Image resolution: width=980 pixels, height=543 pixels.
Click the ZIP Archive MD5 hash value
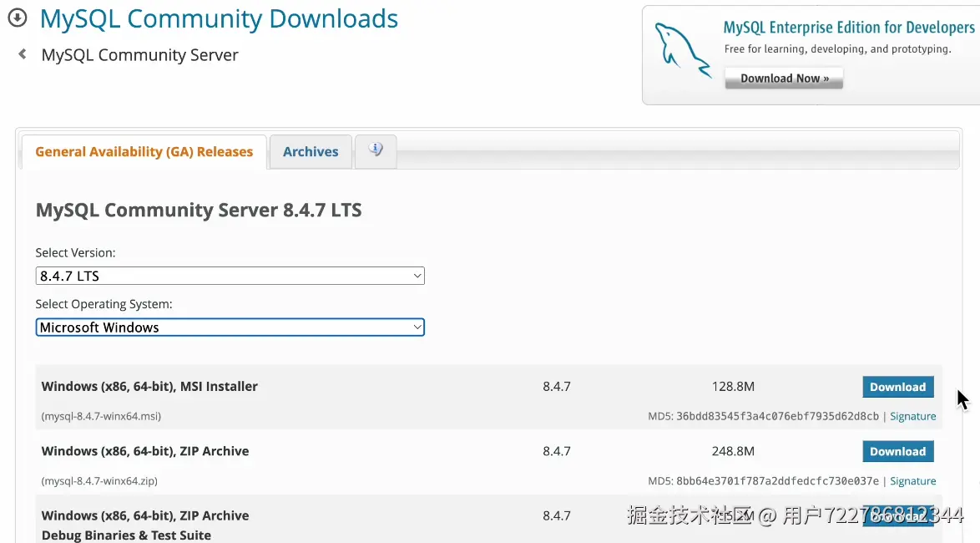[777, 481]
